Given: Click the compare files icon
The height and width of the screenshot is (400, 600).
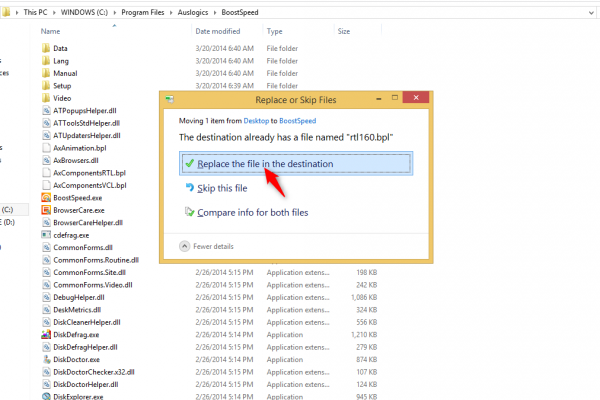Looking at the screenshot, I should coord(189,212).
